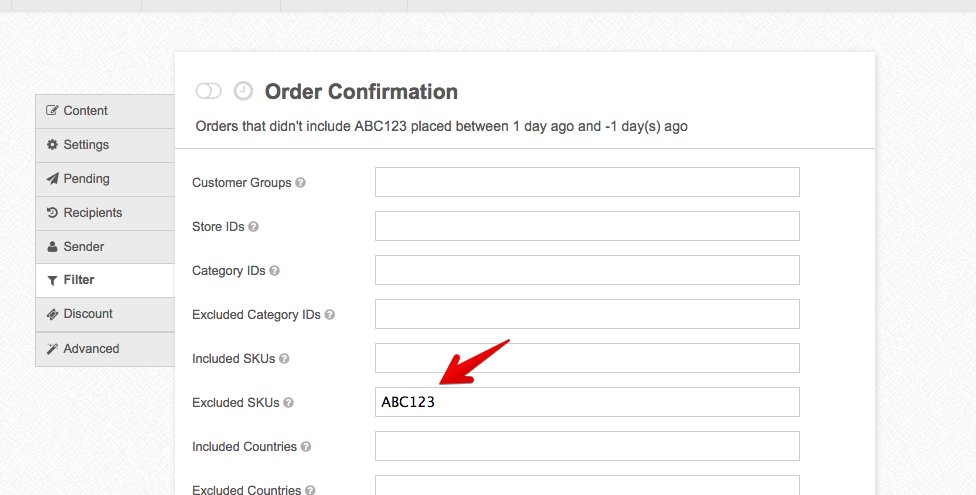Click the Excluded Category IDs help icon
This screenshot has width=976, height=495.
[330, 315]
